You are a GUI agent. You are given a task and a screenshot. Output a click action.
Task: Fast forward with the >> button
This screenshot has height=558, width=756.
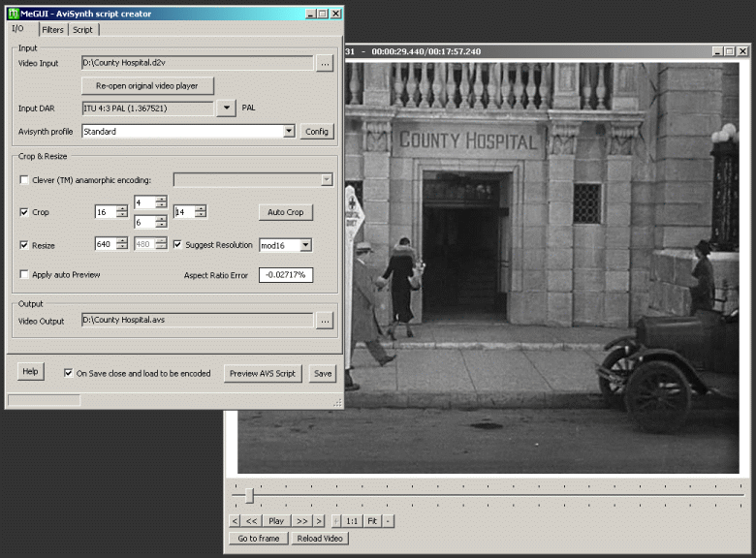point(302,521)
